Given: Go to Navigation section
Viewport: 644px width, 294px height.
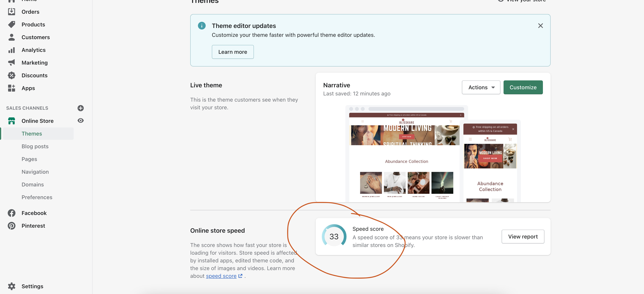Looking at the screenshot, I should [35, 172].
